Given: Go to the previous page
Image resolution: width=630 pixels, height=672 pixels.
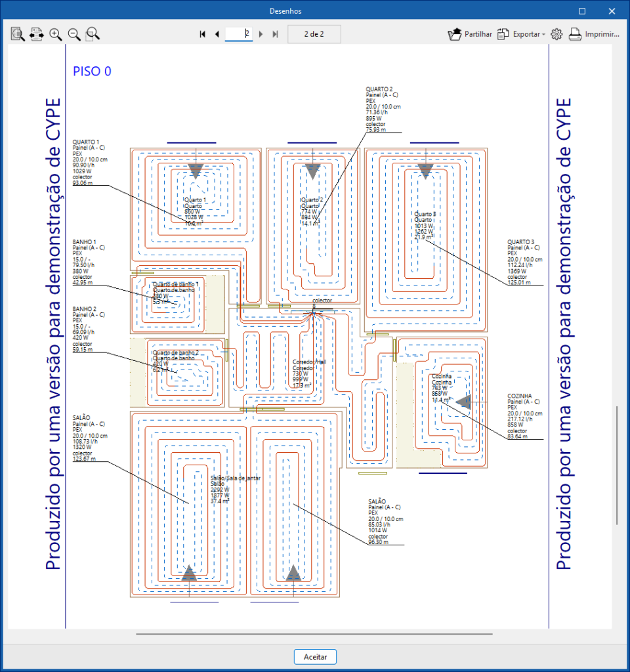Looking at the screenshot, I should pyautogui.click(x=217, y=34).
